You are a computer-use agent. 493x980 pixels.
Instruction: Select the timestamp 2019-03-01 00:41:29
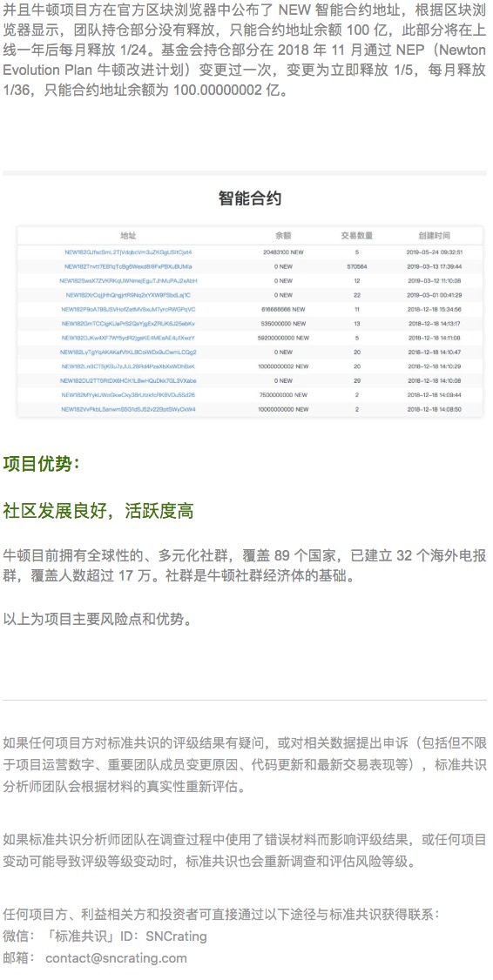434,295
